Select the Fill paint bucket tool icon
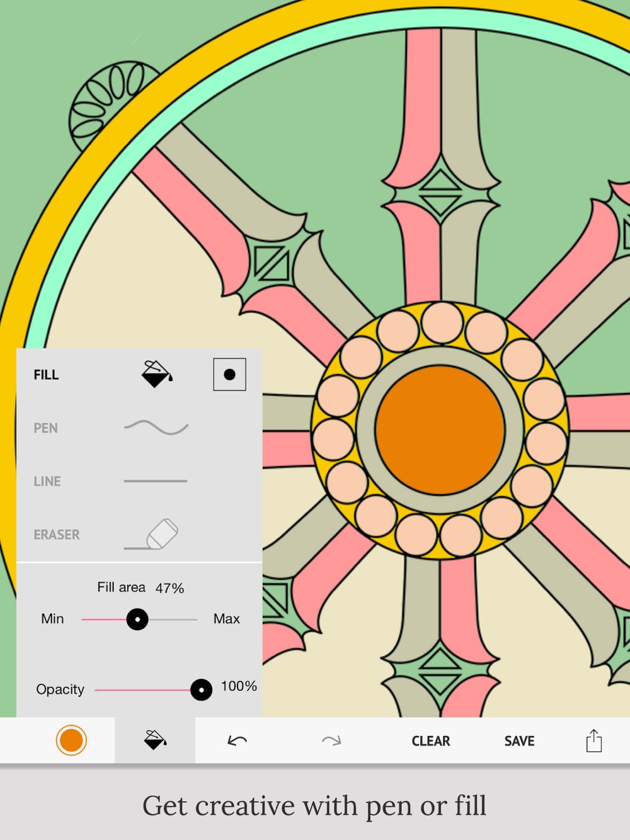630x840 pixels. (157, 374)
